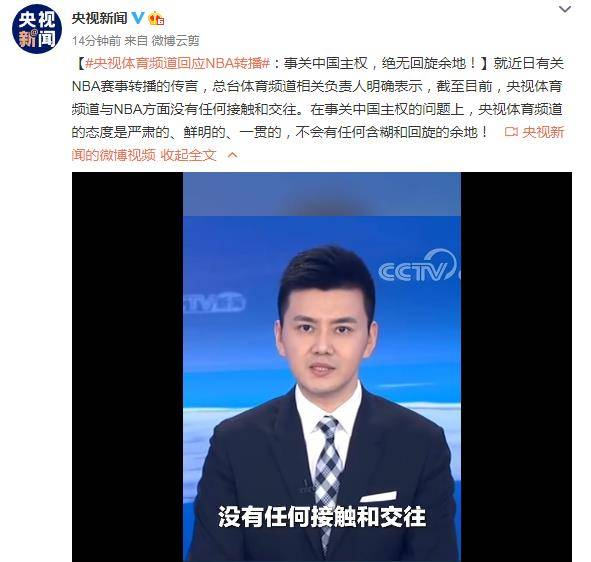The height and width of the screenshot is (562, 591).
Task: Click the video camera icon before 央视新闻
Action: click(511, 132)
